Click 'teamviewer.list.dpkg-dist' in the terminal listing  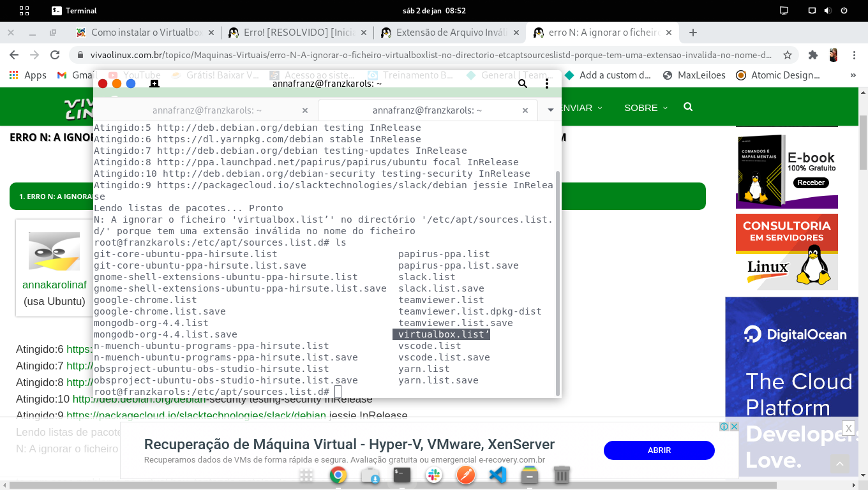pyautogui.click(x=470, y=311)
